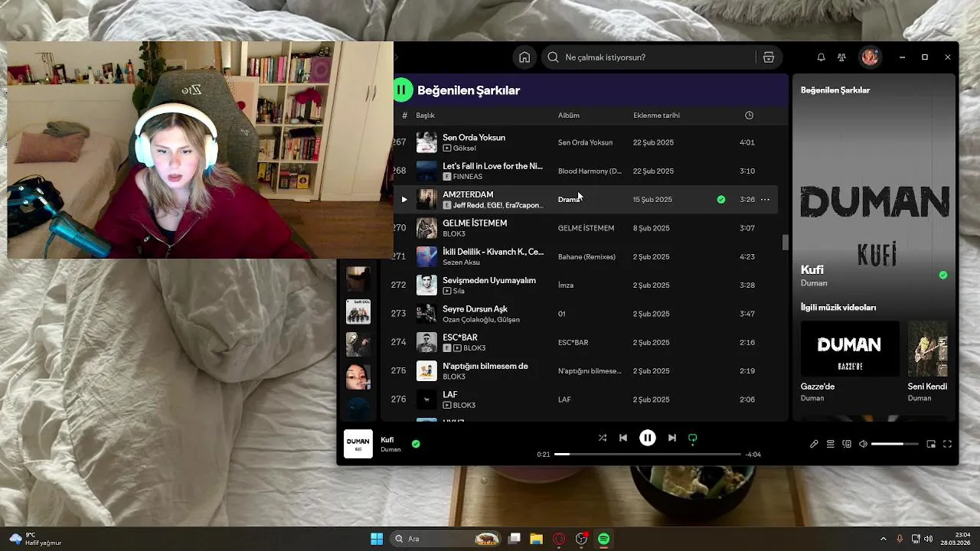This screenshot has height=551, width=980.
Task: Open more options for AM2TERDAM row
Action: [x=765, y=200]
